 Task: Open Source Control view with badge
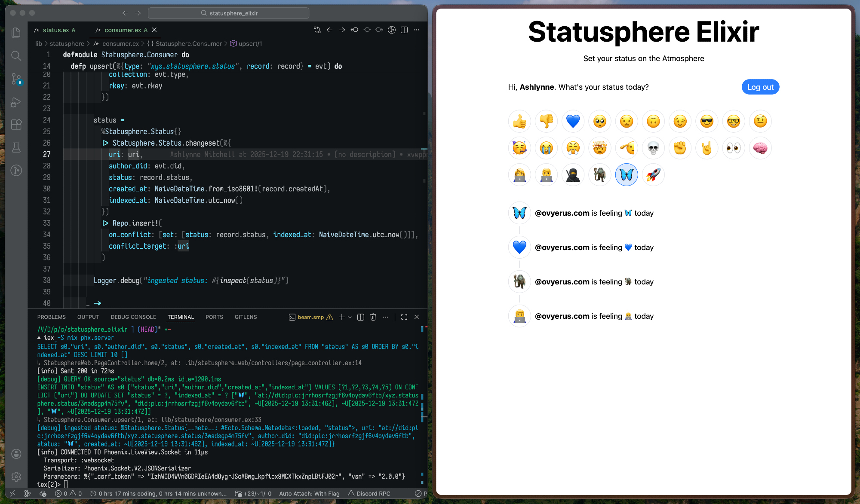click(16, 79)
